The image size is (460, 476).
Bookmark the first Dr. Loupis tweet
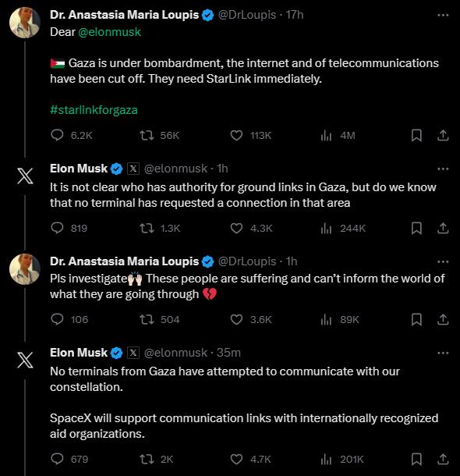(x=416, y=136)
